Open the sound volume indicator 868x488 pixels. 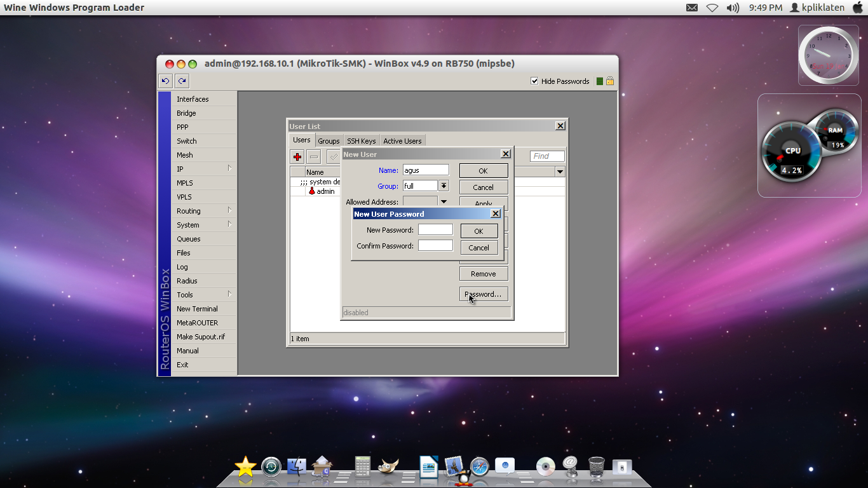point(733,8)
